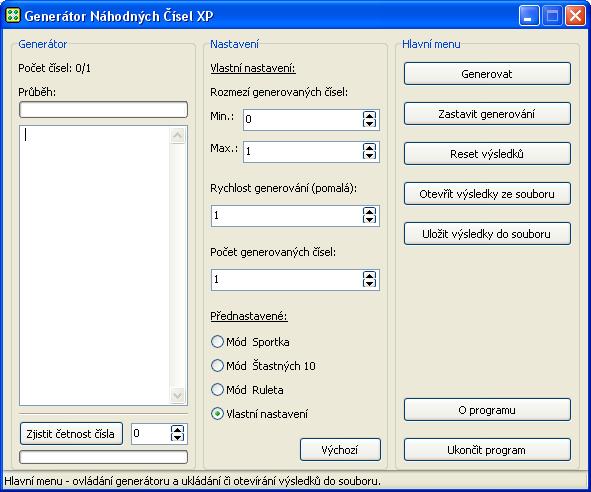Click the Přednastavené: heading
Image resolution: width=591 pixels, height=492 pixels.
point(249,316)
